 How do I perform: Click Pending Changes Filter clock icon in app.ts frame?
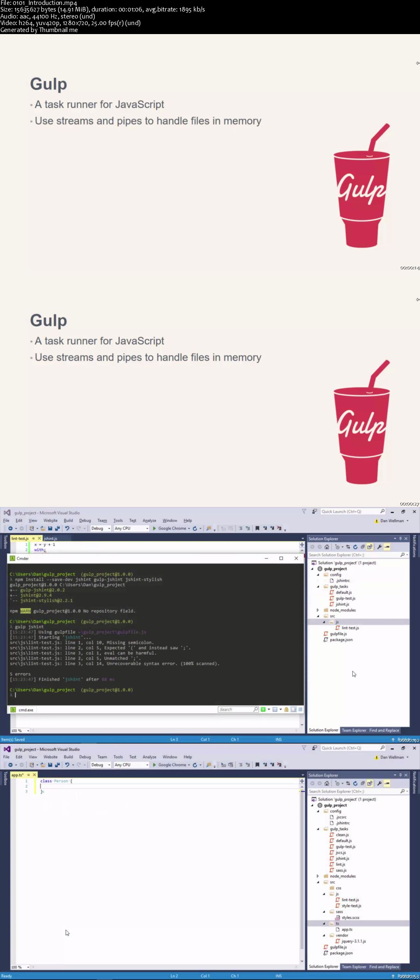click(x=337, y=783)
